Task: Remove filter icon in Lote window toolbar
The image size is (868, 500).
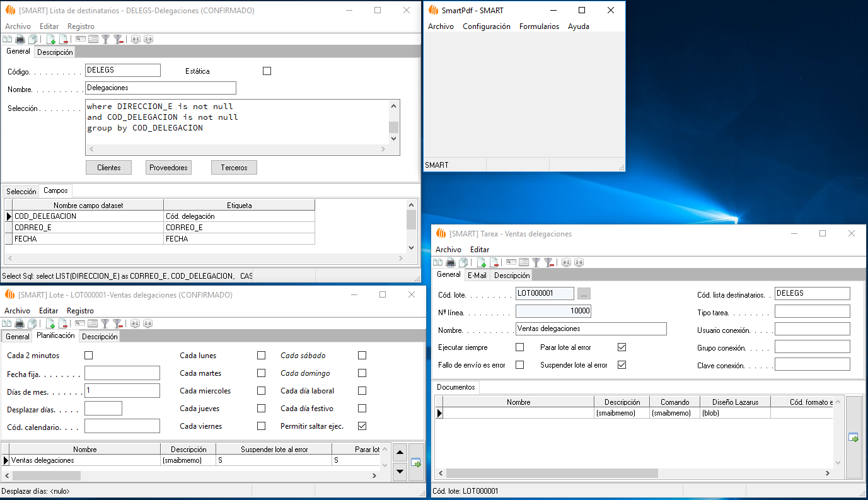Action: 118,323
